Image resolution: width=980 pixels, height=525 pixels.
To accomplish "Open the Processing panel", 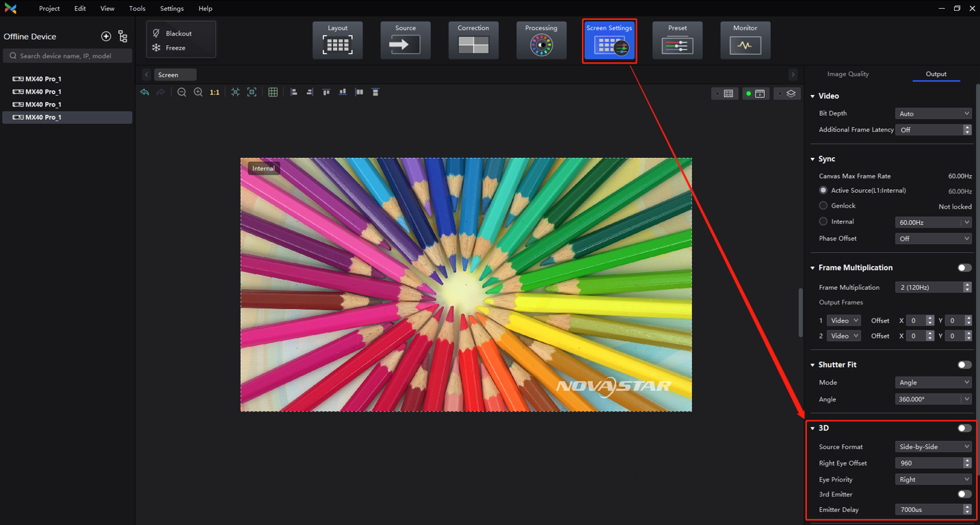I will point(541,40).
